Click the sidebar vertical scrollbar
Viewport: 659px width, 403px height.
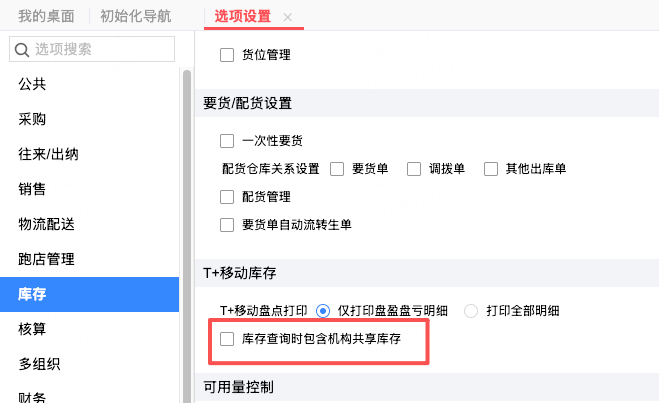point(186,230)
